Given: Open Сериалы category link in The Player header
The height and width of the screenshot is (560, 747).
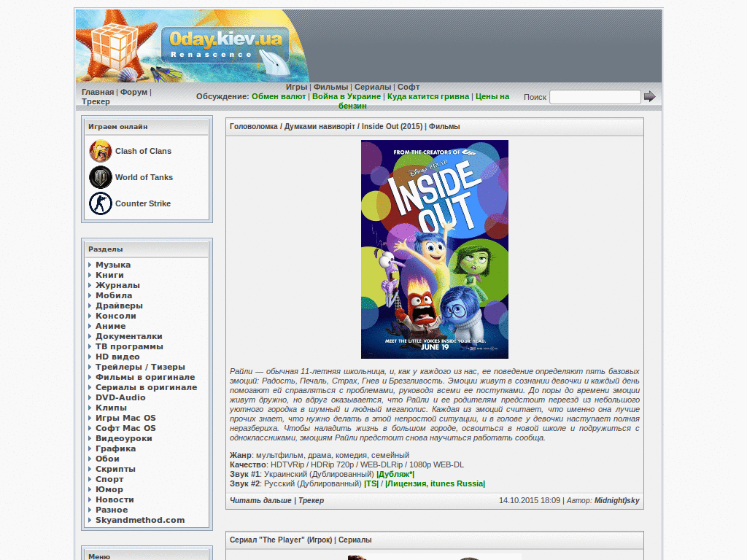Looking at the screenshot, I should point(355,540).
